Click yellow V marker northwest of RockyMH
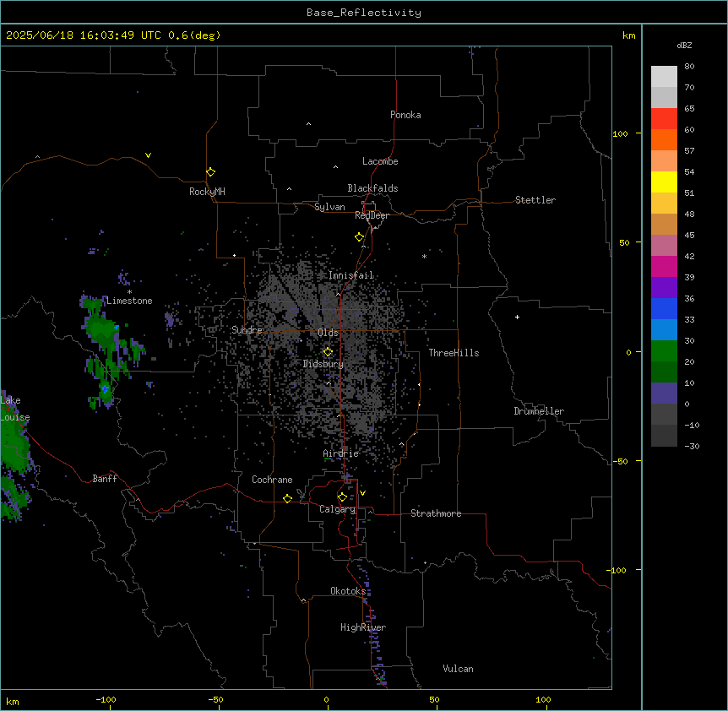Image resolution: width=728 pixels, height=711 pixels. tap(148, 155)
